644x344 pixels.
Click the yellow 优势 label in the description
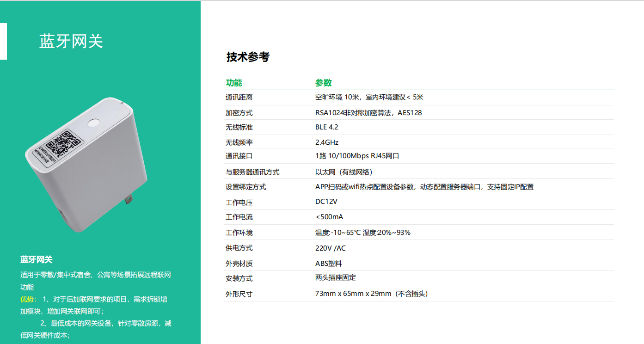click(28, 299)
